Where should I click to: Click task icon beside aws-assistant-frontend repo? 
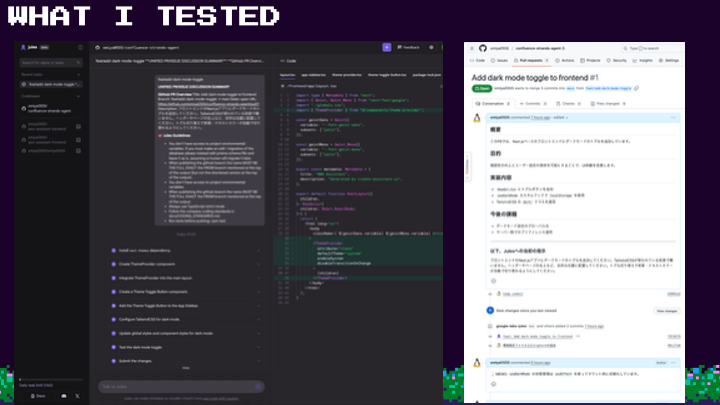(79, 140)
